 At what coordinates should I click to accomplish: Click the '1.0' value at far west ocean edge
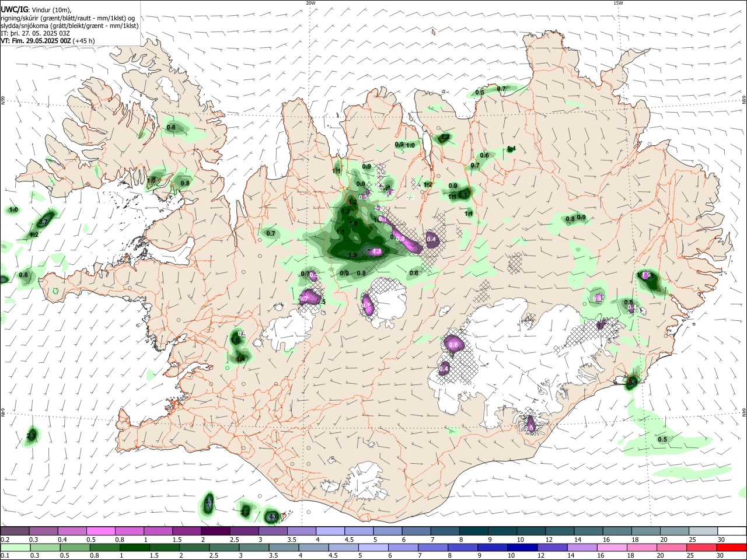(x=13, y=209)
